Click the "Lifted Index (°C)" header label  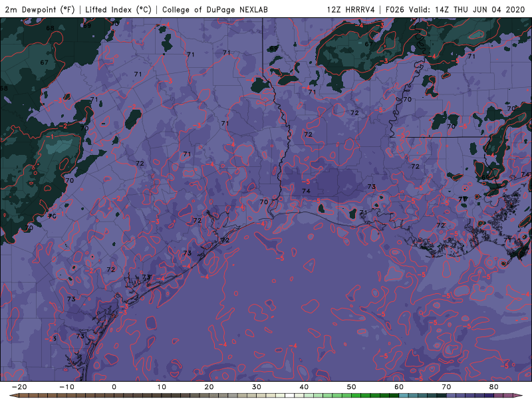point(118,10)
